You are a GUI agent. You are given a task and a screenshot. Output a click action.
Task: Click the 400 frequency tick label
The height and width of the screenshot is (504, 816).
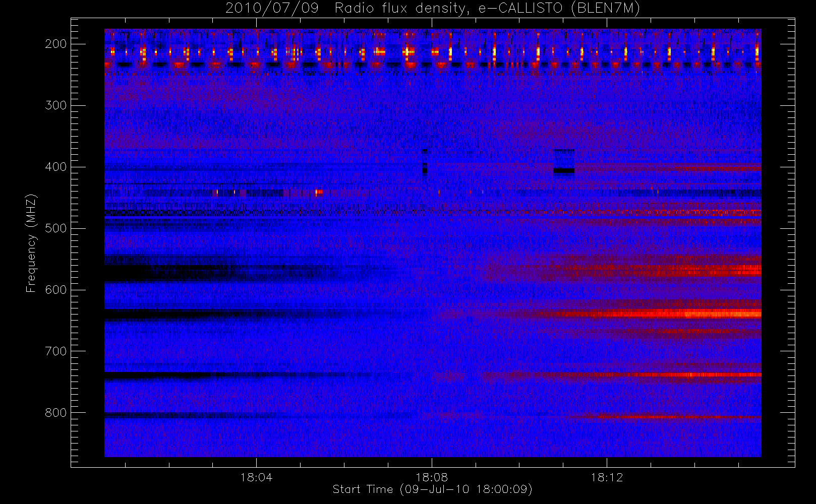click(x=55, y=167)
